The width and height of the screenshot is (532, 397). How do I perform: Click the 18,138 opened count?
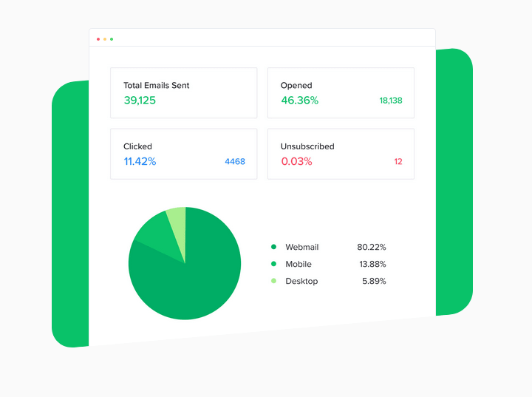pyautogui.click(x=391, y=101)
